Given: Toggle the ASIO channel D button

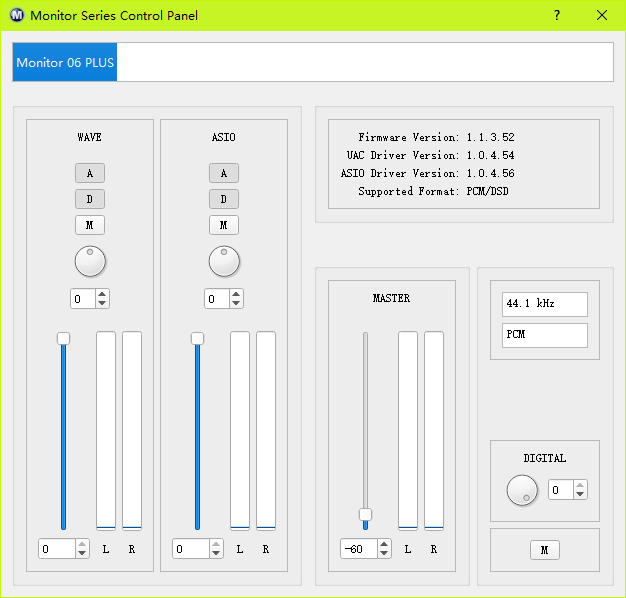Looking at the screenshot, I should (x=224, y=199).
